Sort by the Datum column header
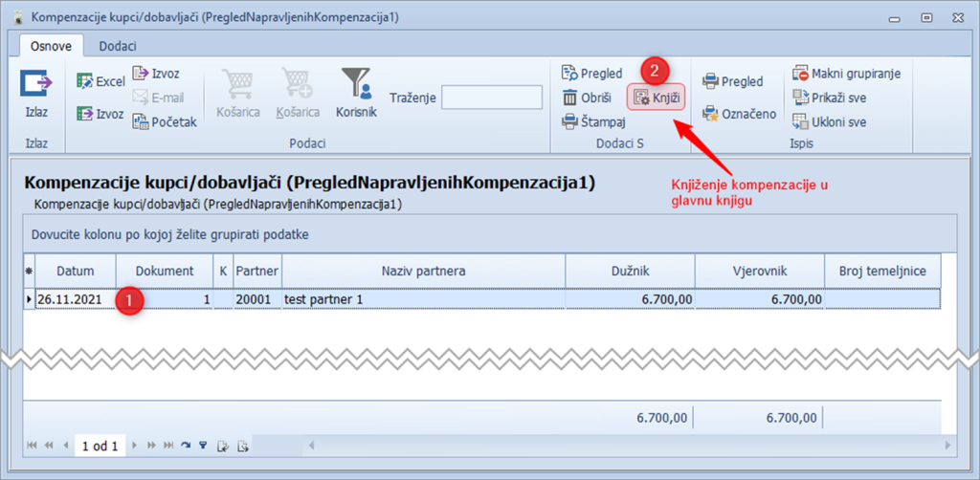 [76, 272]
